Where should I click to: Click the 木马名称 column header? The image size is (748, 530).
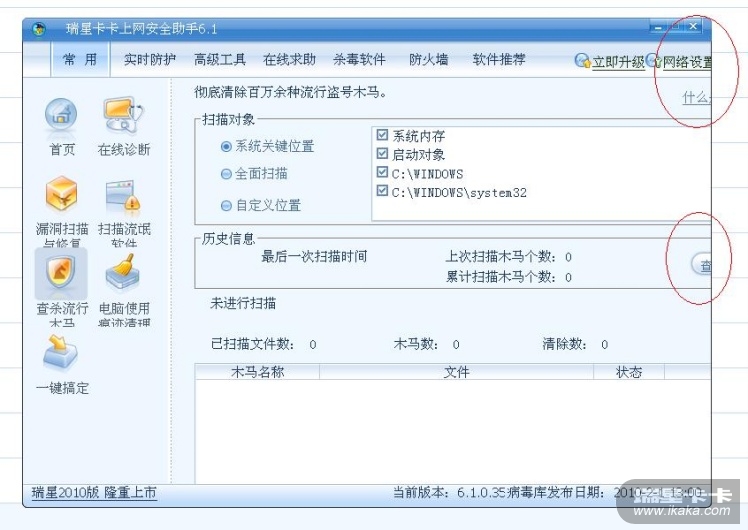pyautogui.click(x=257, y=372)
